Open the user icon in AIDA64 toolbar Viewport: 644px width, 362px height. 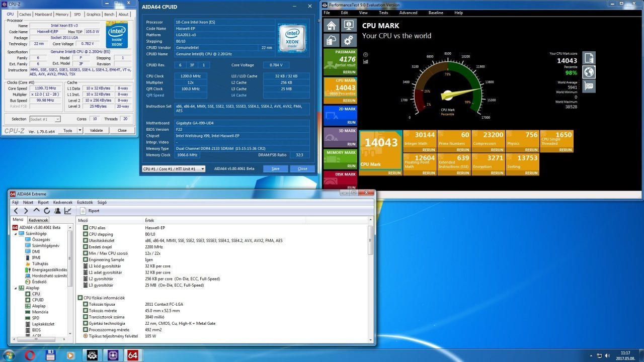[x=57, y=211]
